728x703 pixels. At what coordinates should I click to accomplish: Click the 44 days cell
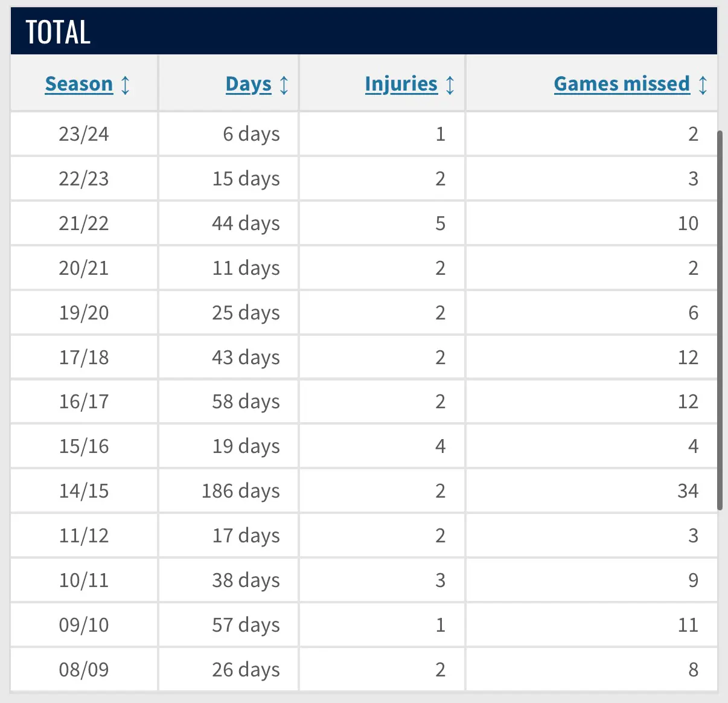229,223
